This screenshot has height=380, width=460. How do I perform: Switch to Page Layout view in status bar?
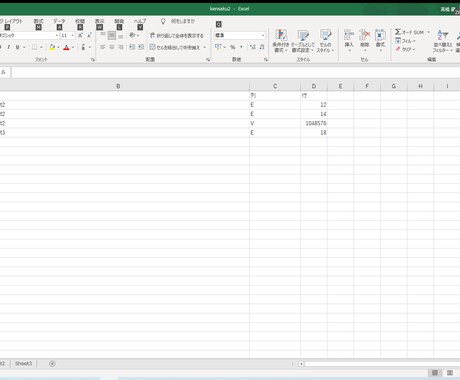point(450,373)
